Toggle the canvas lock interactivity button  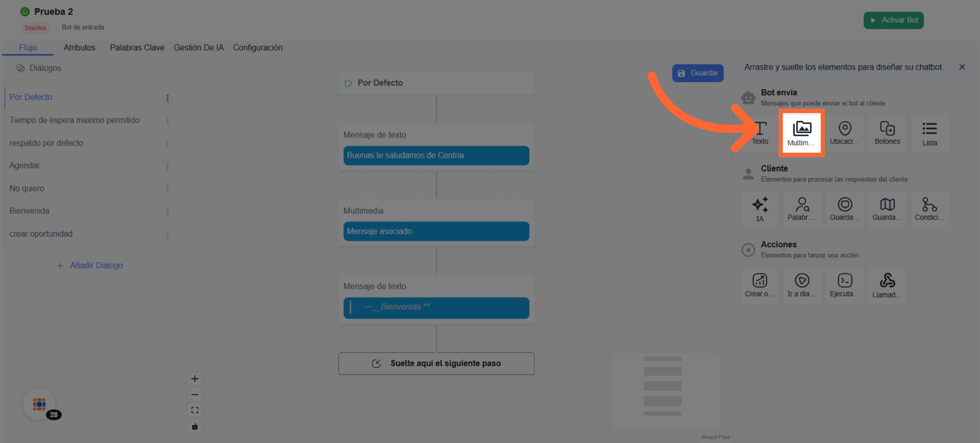tap(195, 426)
